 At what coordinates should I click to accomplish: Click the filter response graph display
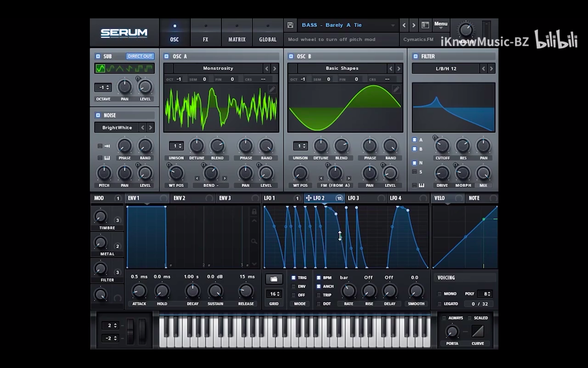pyautogui.click(x=453, y=107)
